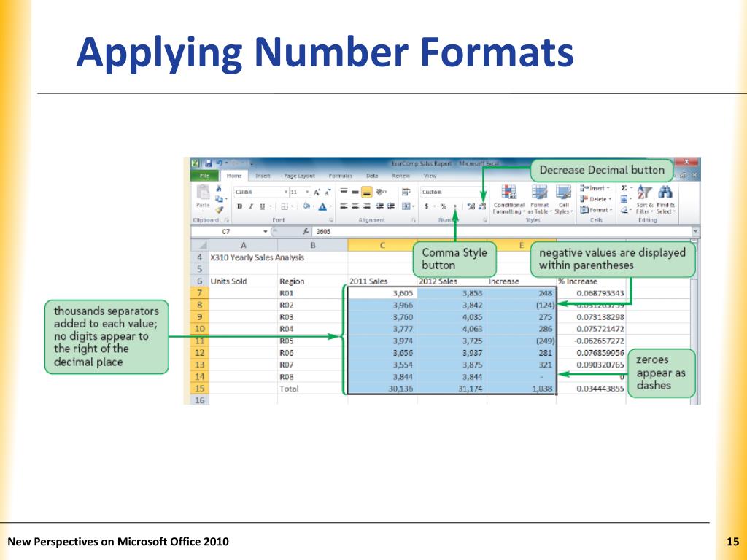
Task: Open the Name Box dropdown arrow
Action: [266, 231]
